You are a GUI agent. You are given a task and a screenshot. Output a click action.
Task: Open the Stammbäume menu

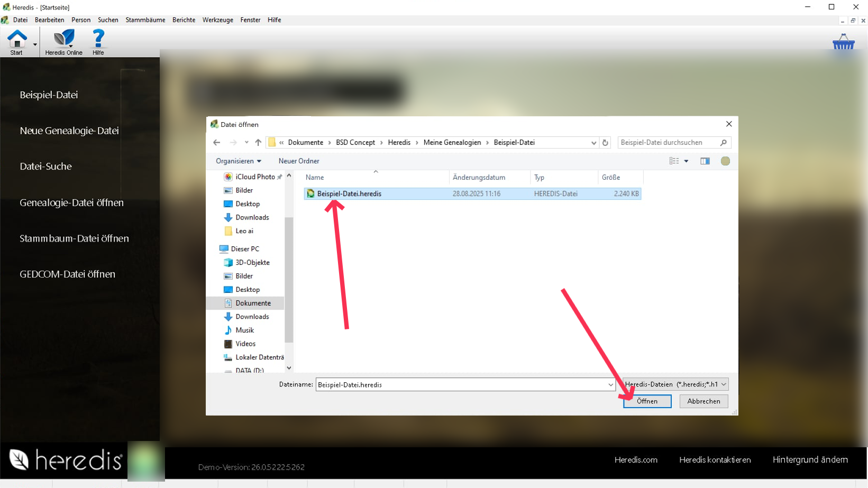tap(145, 20)
